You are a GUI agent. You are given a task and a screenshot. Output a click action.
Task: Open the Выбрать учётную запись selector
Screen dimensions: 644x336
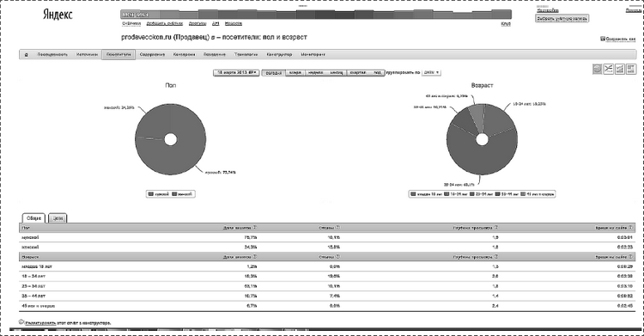pos(562,19)
